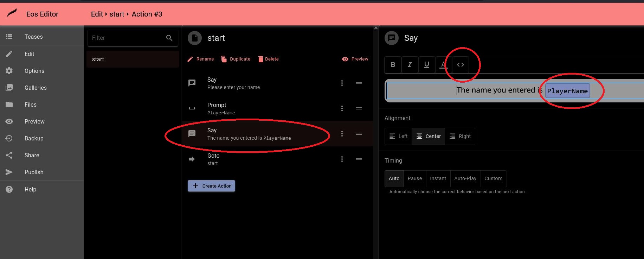Screen dimensions: 644x259
Task: Click the Publish paper-plane icon
Action: point(9,172)
